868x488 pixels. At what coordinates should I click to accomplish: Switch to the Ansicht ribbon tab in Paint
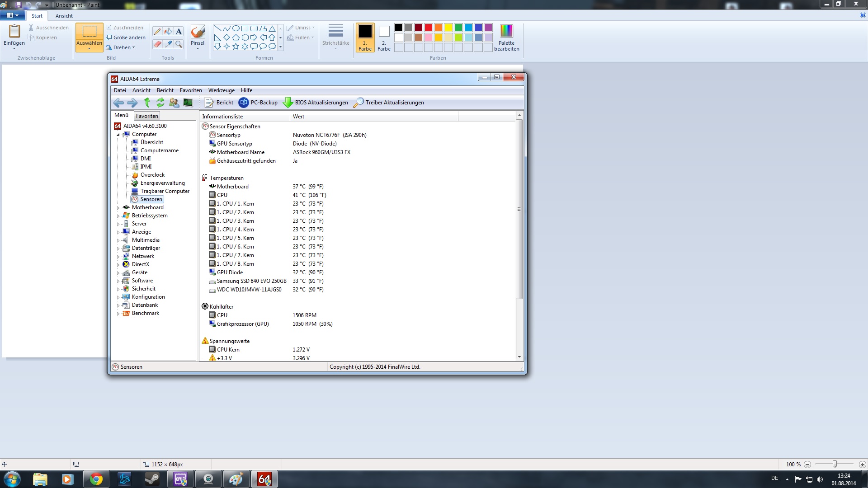[x=64, y=16]
